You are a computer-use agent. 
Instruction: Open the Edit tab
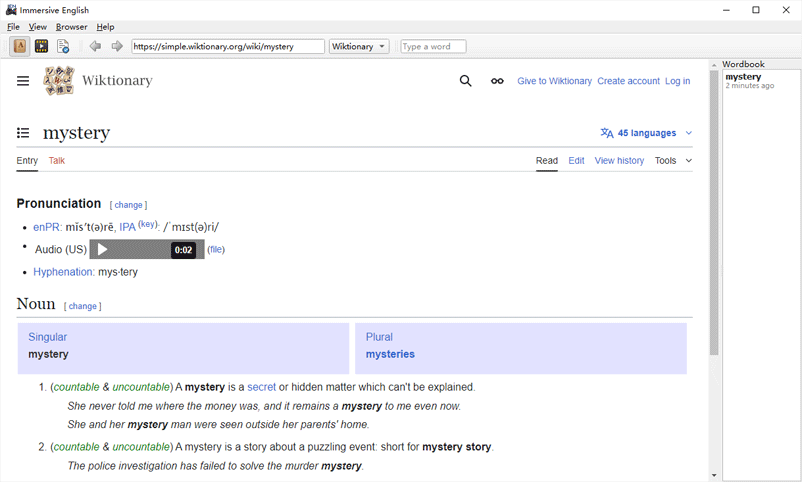[x=576, y=161]
